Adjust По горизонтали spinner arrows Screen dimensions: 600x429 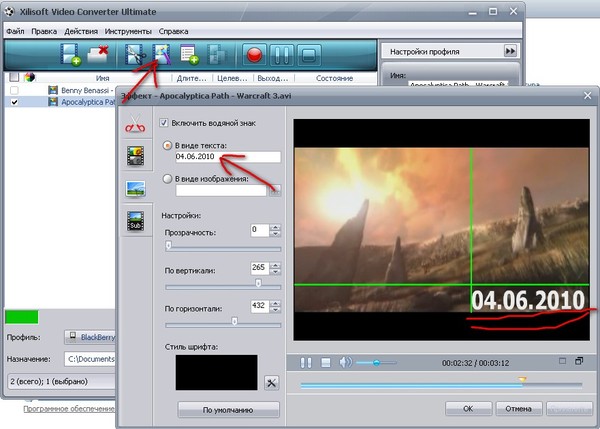275,306
